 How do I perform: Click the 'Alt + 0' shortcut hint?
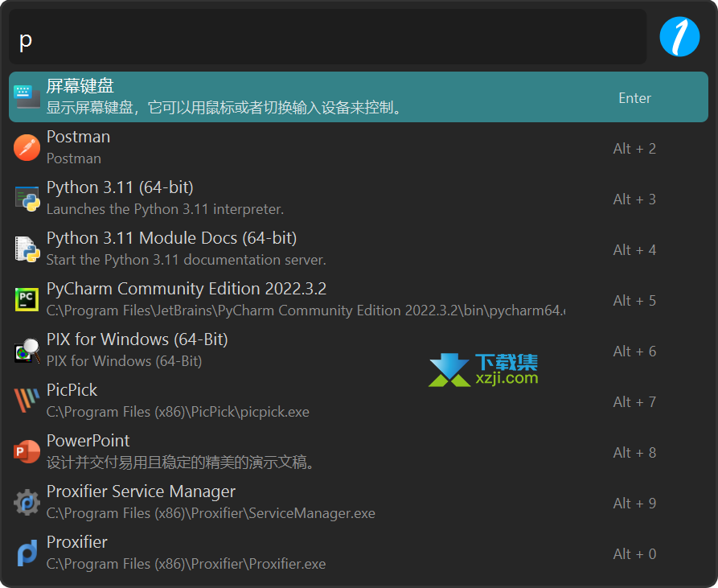pos(634,554)
